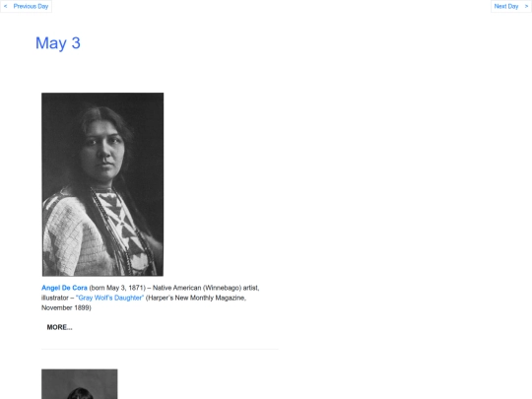This screenshot has height=399, width=532.
Task: Click the horizontal divider below MORE...
Action: pyautogui.click(x=160, y=349)
